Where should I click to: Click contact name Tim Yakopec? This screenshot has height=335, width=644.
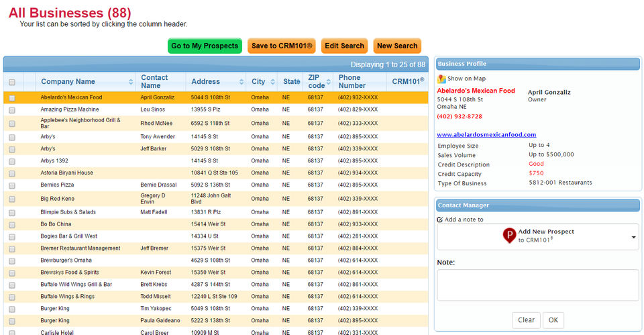tap(156, 308)
